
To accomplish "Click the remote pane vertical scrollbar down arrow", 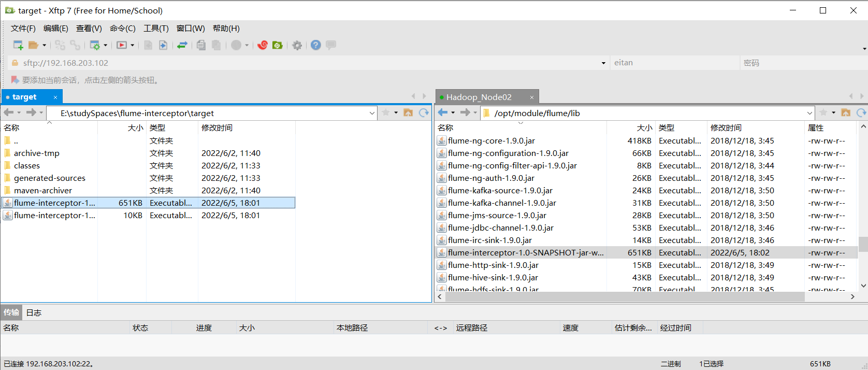I will pyautogui.click(x=863, y=286).
